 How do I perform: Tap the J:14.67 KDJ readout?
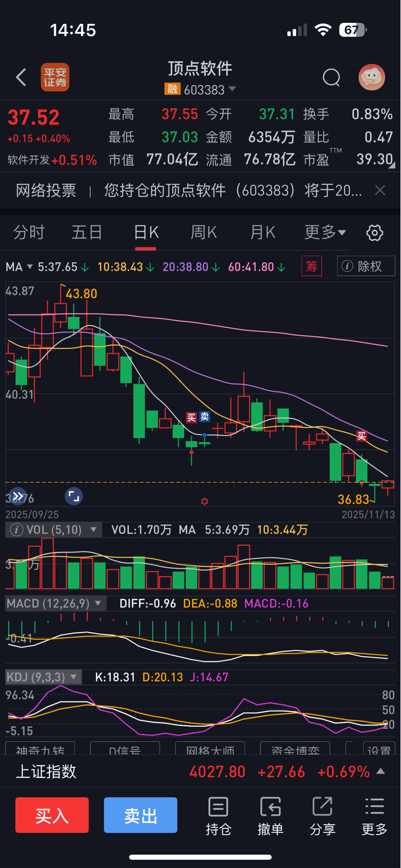(209, 677)
